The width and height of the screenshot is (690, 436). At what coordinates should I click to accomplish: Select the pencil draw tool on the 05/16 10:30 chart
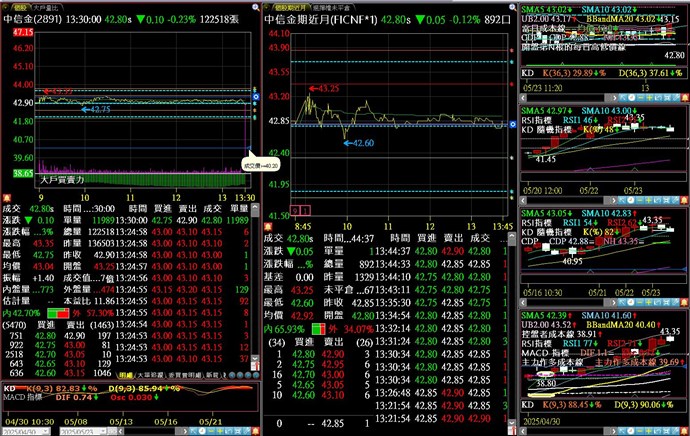tap(676, 302)
